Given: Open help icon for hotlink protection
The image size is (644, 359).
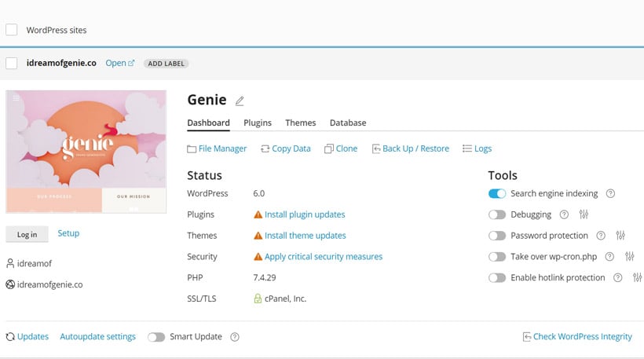Looking at the screenshot, I should [618, 277].
